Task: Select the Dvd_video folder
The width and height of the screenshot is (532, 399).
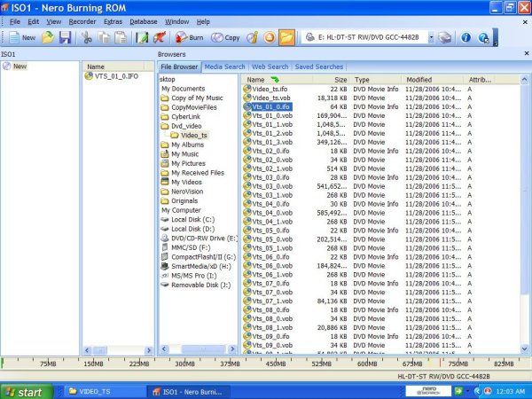Action: click(181, 126)
